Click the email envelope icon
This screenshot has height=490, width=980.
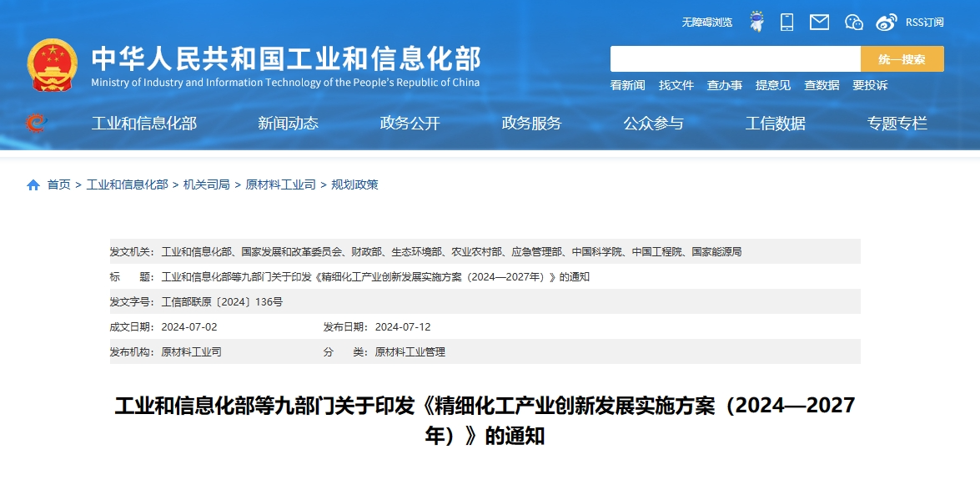(x=819, y=22)
